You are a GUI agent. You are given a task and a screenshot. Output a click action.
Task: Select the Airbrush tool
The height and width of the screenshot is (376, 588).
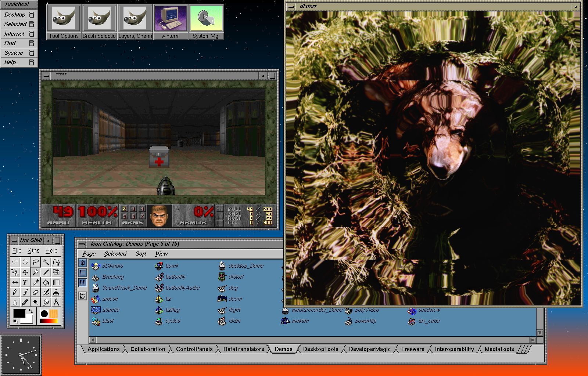click(x=46, y=292)
